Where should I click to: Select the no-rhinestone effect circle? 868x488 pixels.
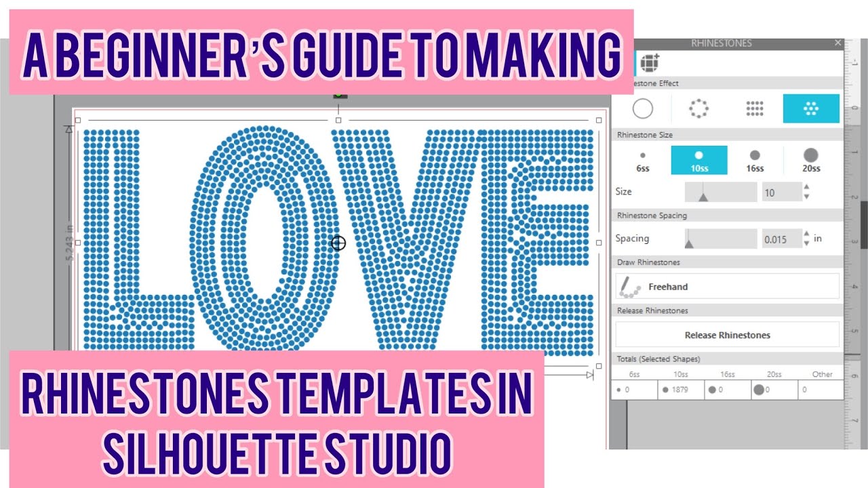point(642,108)
